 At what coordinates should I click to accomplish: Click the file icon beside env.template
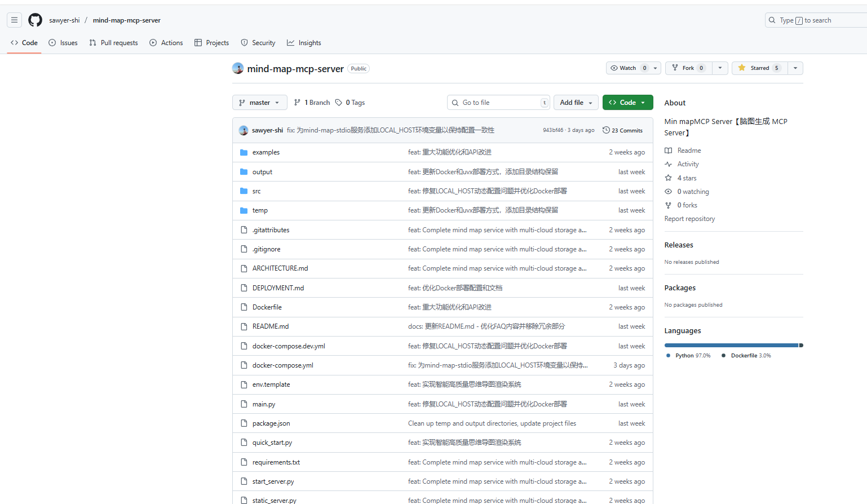click(244, 384)
